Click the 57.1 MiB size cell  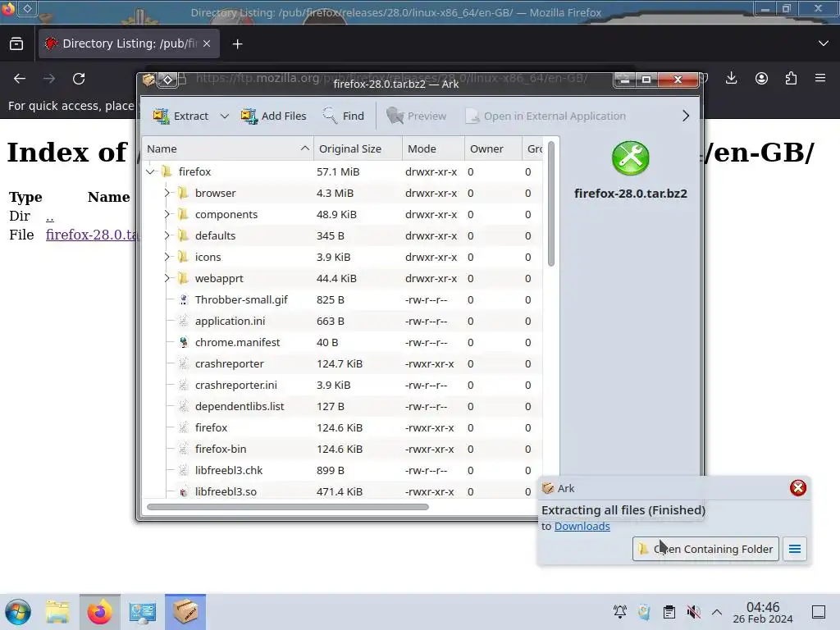(x=338, y=171)
